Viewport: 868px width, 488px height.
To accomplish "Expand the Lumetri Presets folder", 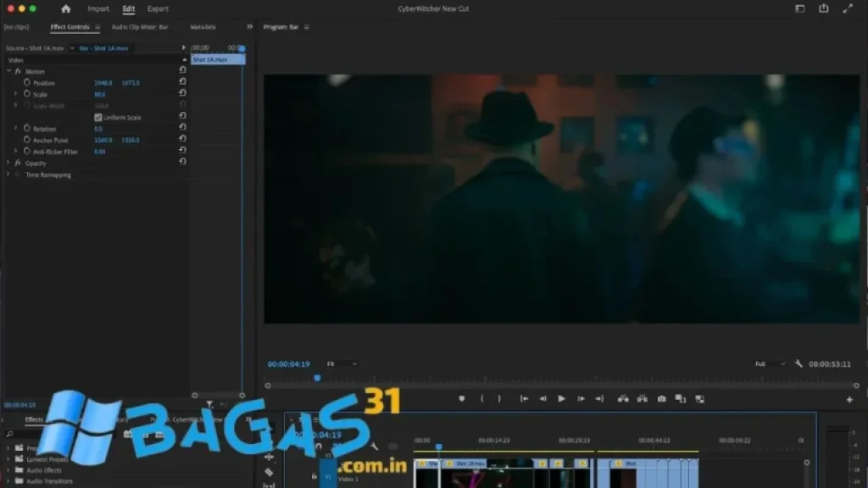I will point(8,459).
